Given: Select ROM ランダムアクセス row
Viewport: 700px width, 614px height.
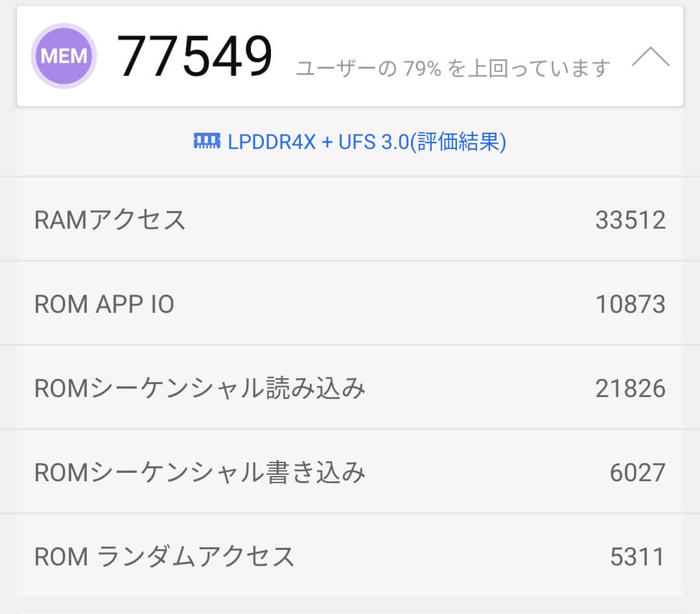Looking at the screenshot, I should pyautogui.click(x=350, y=556).
